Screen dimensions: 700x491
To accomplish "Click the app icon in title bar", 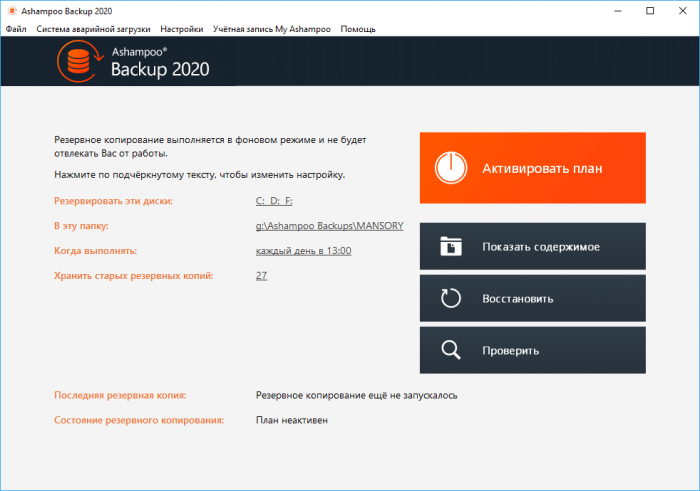I will [12, 11].
